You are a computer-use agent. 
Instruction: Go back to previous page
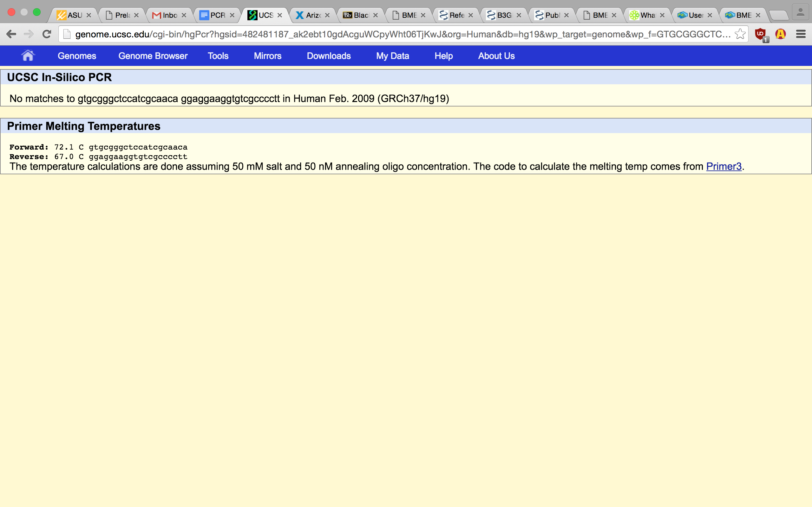coord(11,34)
